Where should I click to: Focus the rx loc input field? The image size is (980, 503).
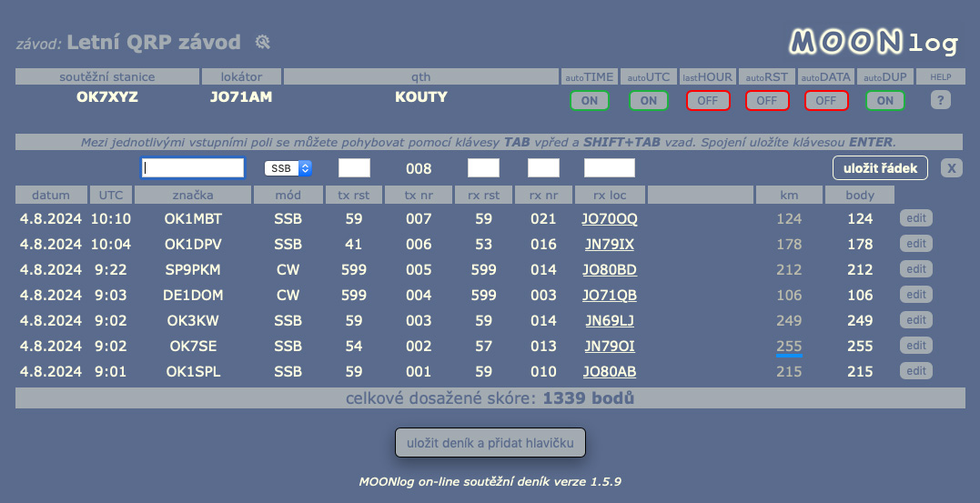tap(610, 167)
